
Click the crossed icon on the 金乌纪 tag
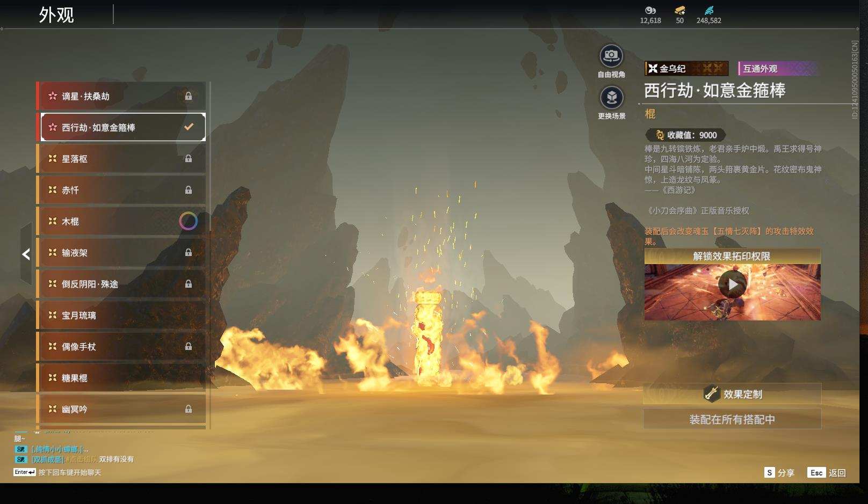(x=653, y=69)
